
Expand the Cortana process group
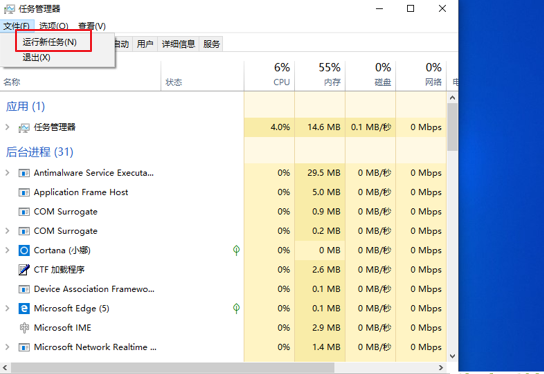click(x=7, y=250)
